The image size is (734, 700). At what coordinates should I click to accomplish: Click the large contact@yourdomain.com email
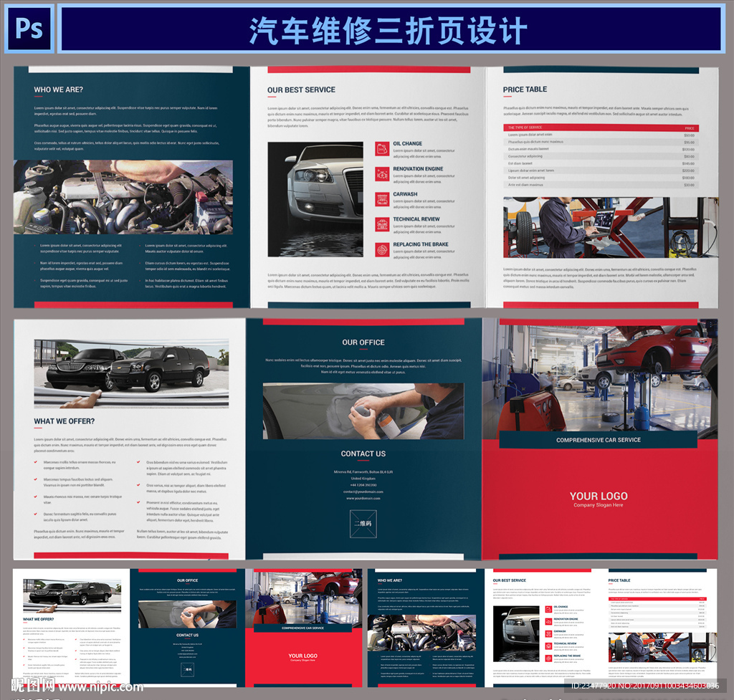(363, 492)
